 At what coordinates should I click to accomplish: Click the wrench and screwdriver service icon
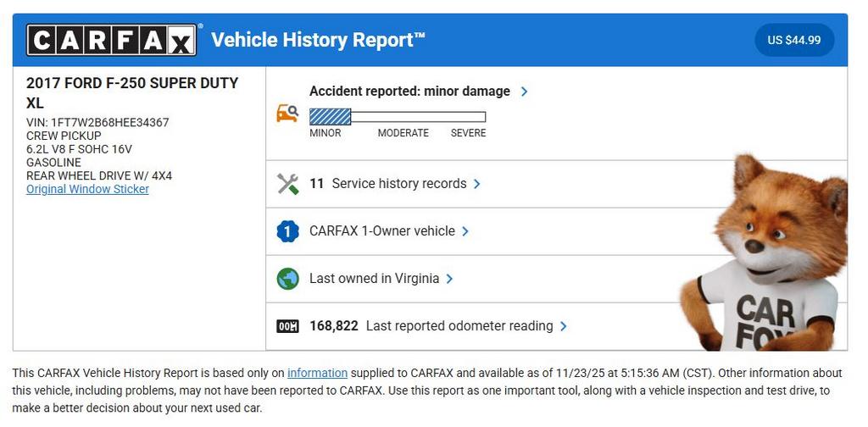[288, 184]
